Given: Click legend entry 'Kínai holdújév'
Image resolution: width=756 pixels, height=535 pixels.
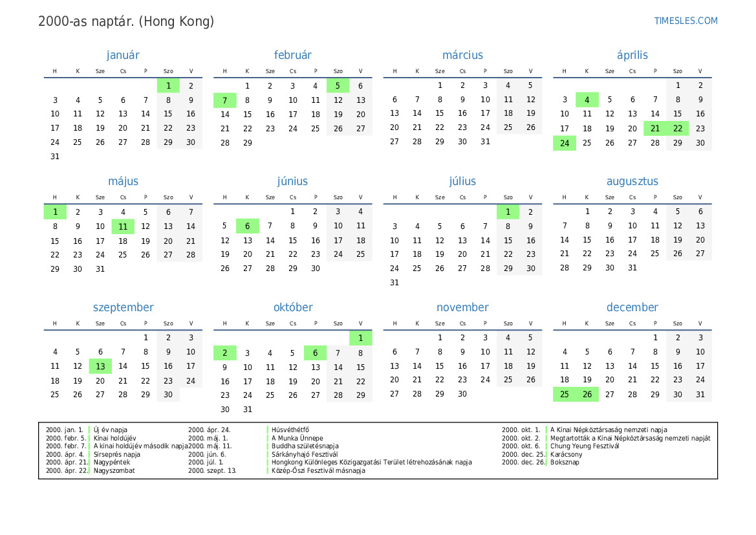Looking at the screenshot, I should 114,438.
